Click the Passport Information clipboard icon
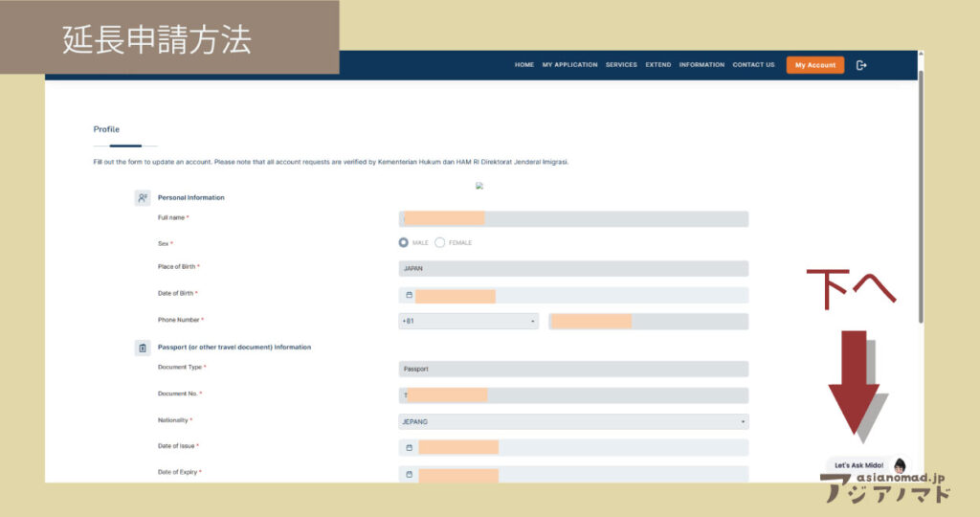This screenshot has width=980, height=517. [143, 348]
